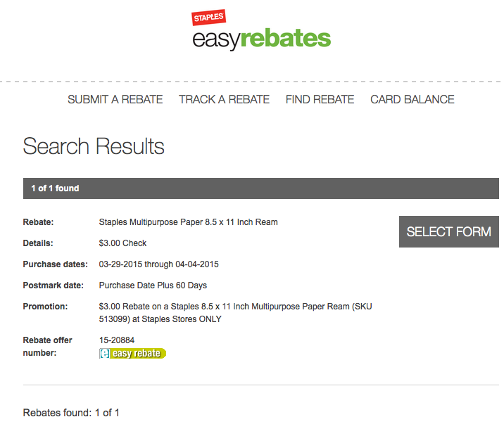Click the "Rebate offer number:" field label
504x424 pixels.
47,347
